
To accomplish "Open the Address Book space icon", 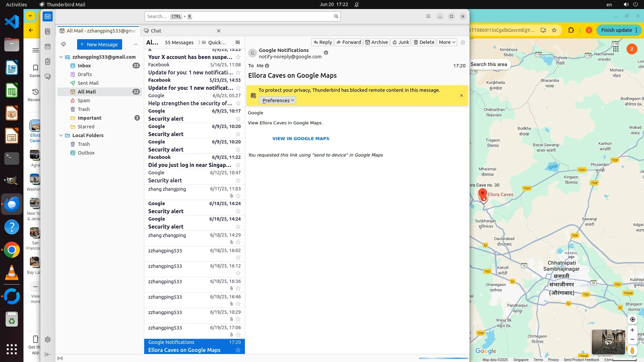I will [48, 32].
